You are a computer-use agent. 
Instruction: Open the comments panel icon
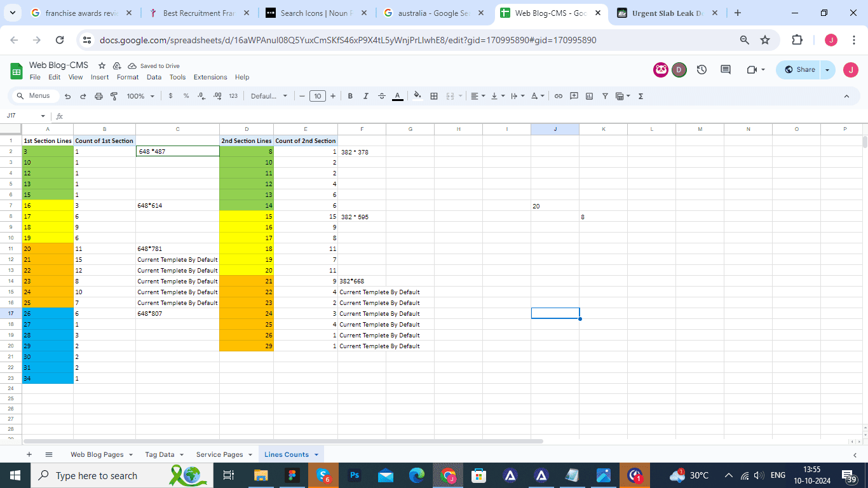[725, 70]
